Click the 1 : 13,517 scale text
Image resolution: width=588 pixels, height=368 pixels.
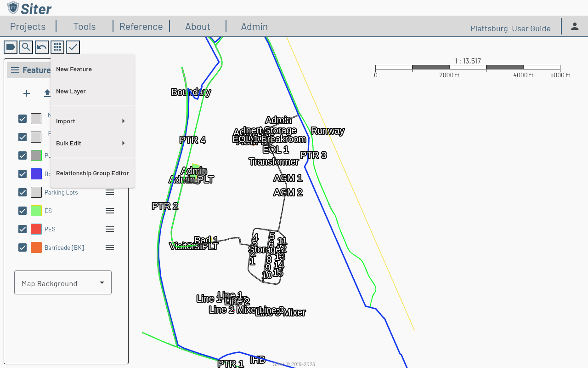point(468,61)
